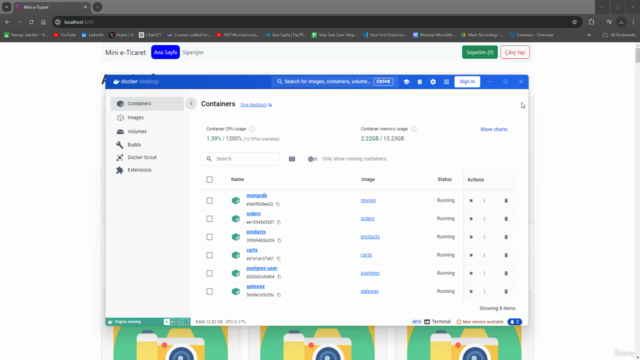
Task: Show memory usage info tooltip icon
Action: 414,129
